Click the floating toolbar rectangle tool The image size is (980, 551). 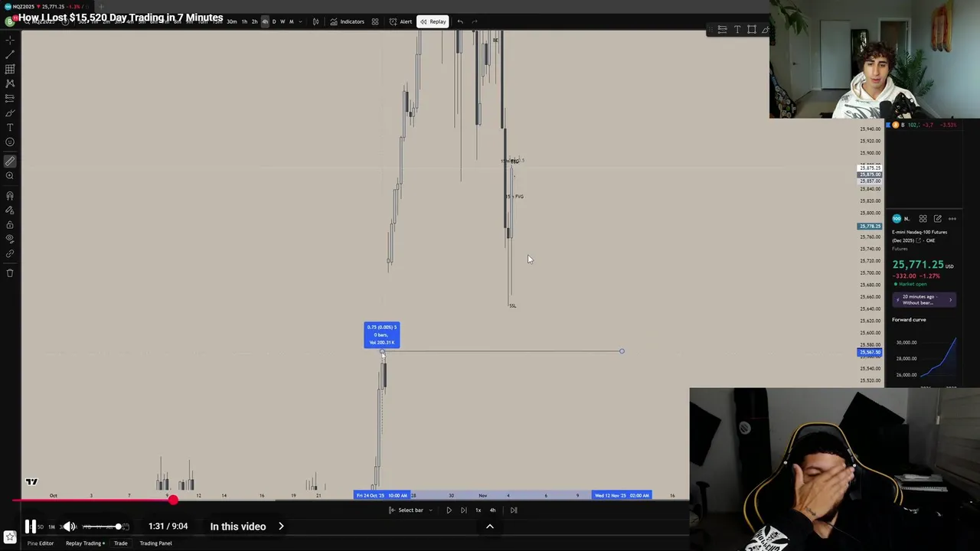point(752,30)
